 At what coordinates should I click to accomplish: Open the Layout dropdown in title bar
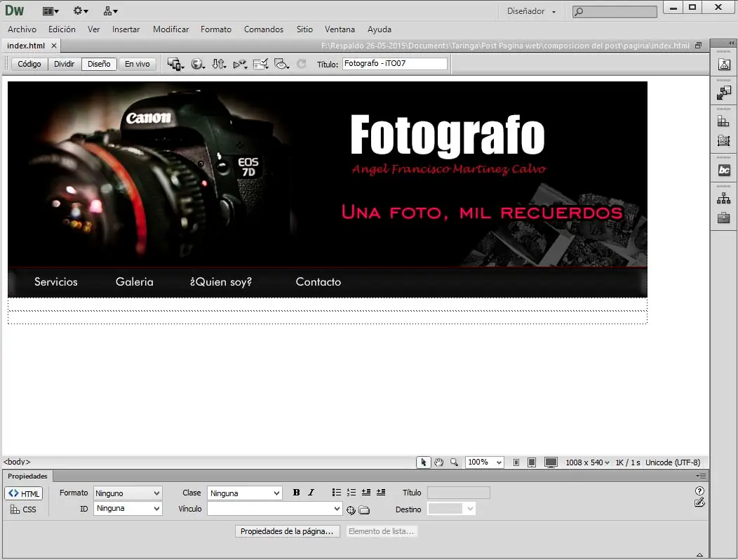51,11
